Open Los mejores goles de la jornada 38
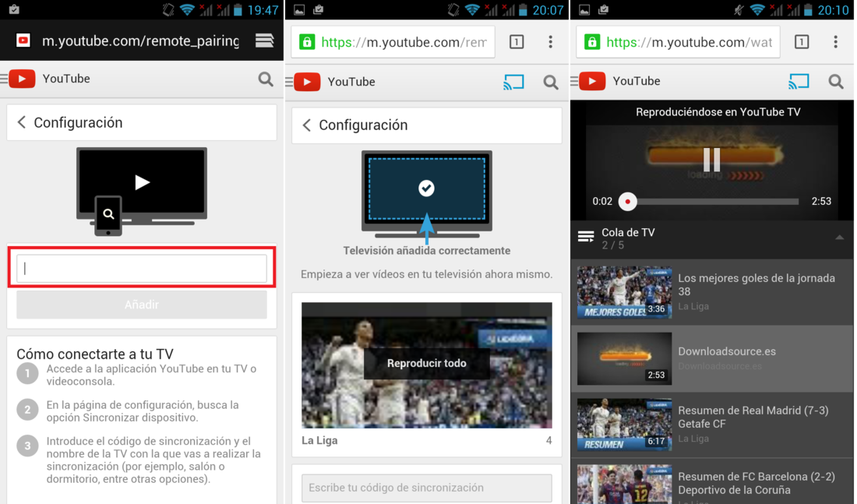This screenshot has height=504, width=857. point(756,285)
